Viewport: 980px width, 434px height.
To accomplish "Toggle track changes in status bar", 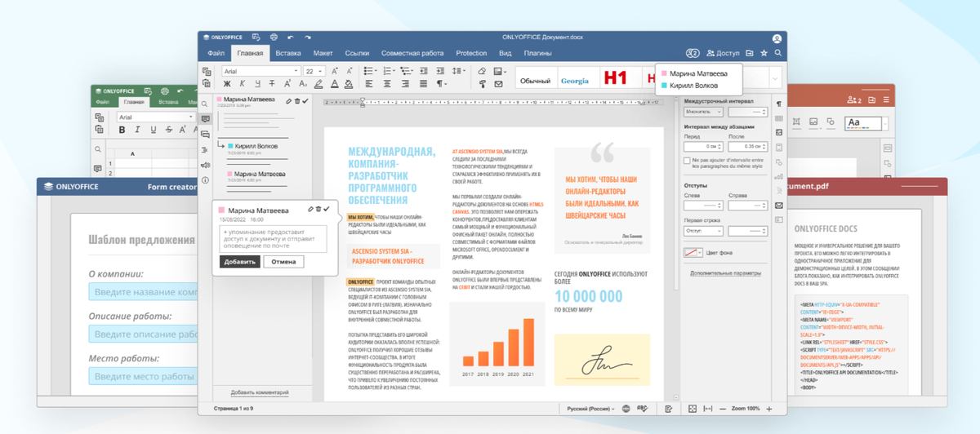I will (669, 409).
